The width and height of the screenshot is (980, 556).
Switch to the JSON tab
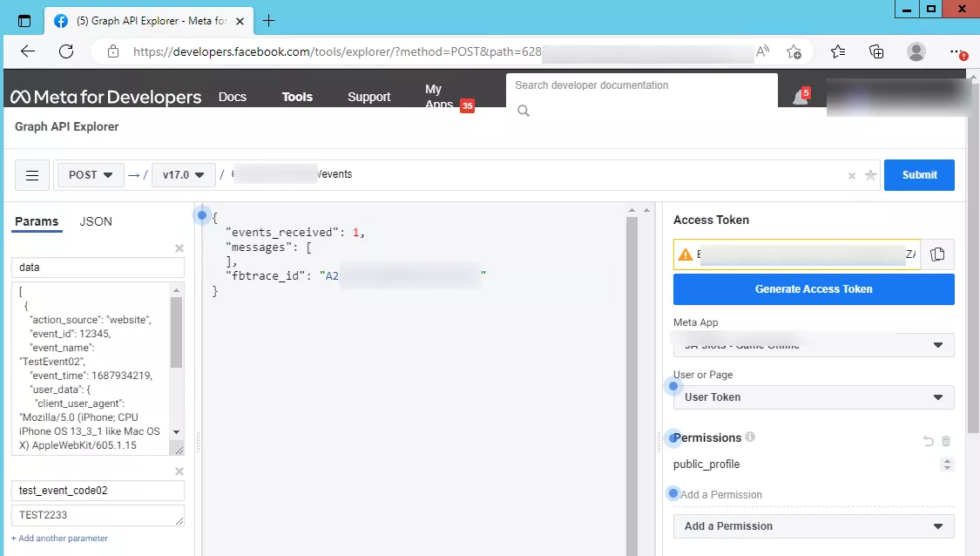coord(96,221)
